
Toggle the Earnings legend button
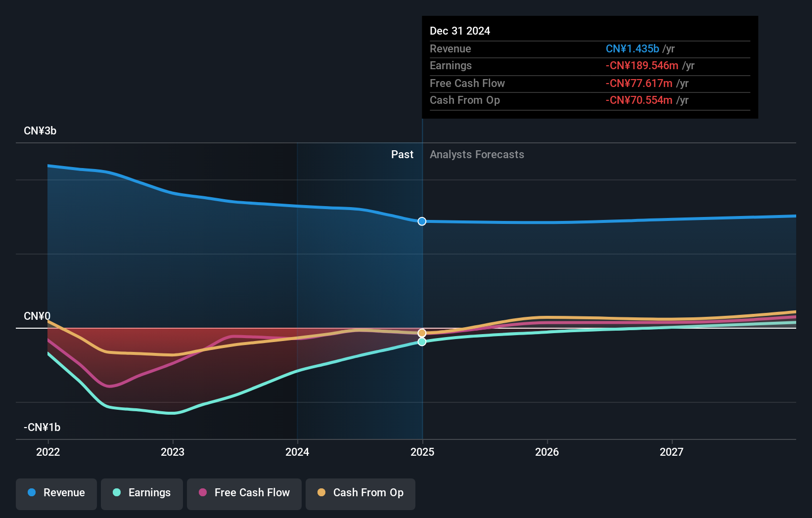tap(142, 494)
